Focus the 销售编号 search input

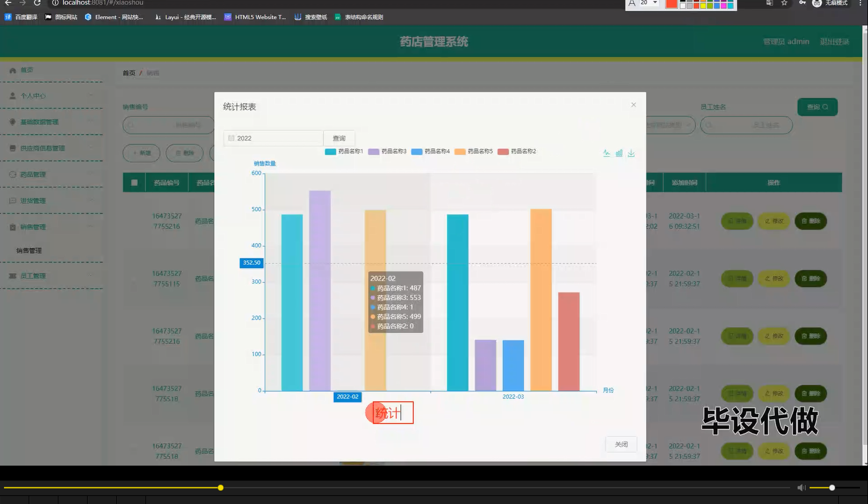(x=168, y=125)
